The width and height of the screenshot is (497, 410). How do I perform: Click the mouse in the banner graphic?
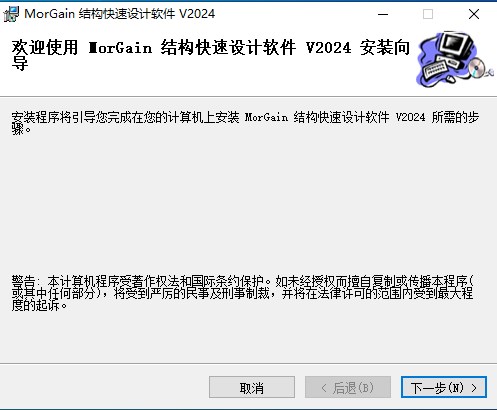(x=450, y=79)
